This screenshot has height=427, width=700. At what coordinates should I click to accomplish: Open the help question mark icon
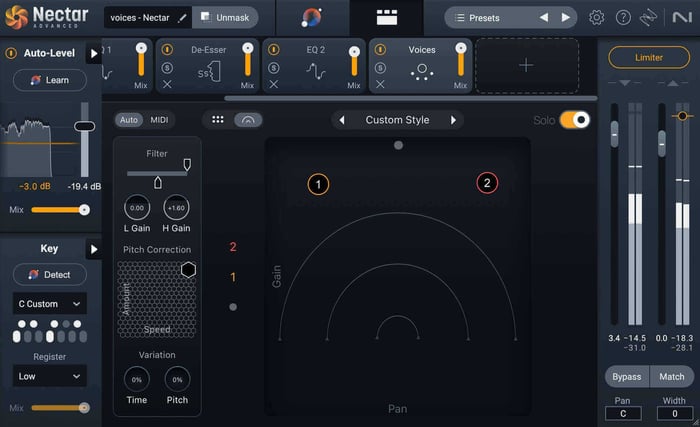[623, 18]
